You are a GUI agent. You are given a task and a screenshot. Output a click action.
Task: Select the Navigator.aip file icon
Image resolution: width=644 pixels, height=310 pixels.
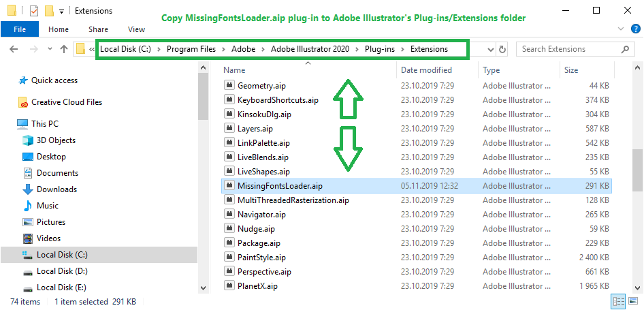(229, 214)
